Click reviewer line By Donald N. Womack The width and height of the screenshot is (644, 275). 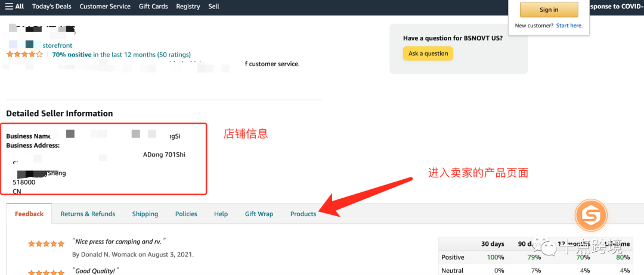coord(133,255)
